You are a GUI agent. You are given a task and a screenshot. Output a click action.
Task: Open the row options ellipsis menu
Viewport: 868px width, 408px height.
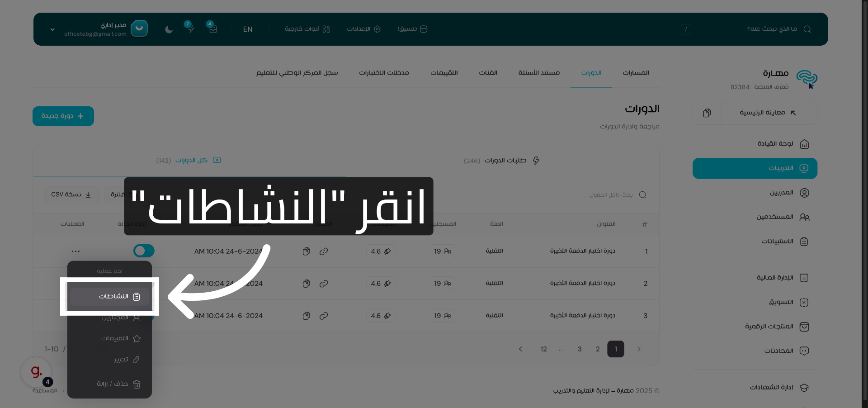75,251
